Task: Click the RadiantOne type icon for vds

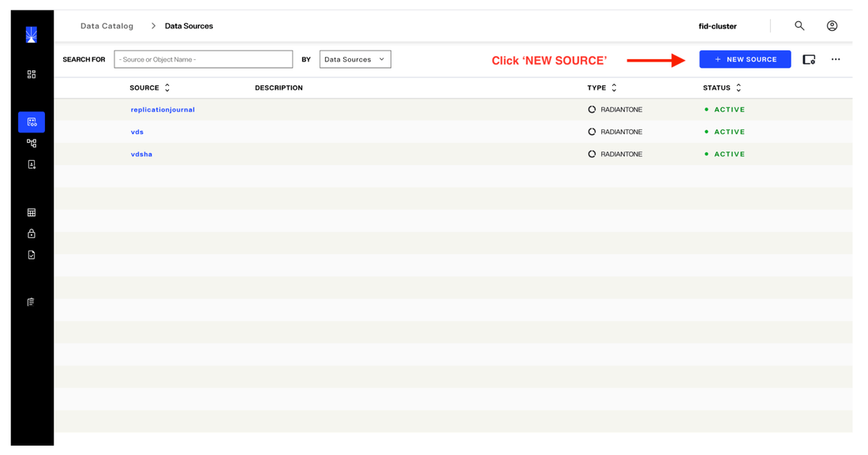Action: (592, 132)
